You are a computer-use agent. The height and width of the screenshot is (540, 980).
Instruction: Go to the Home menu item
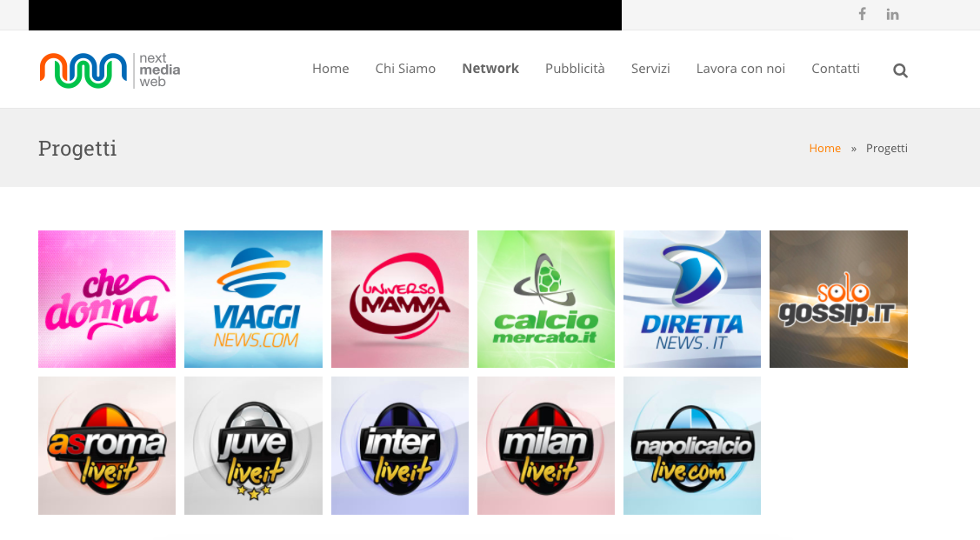coord(330,69)
